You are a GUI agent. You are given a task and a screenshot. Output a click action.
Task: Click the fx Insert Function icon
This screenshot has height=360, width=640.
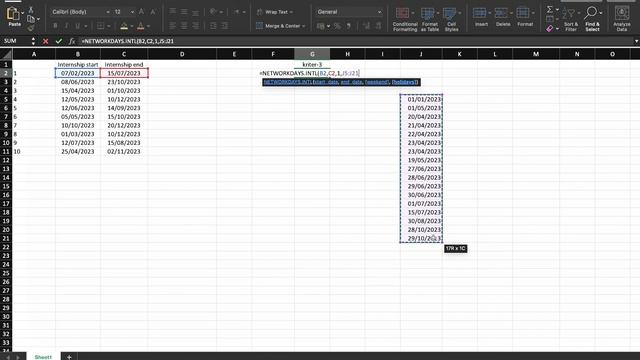click(72, 41)
